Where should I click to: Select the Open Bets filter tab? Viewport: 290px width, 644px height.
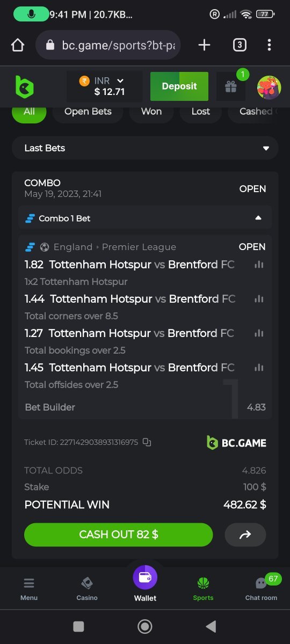[x=88, y=112]
